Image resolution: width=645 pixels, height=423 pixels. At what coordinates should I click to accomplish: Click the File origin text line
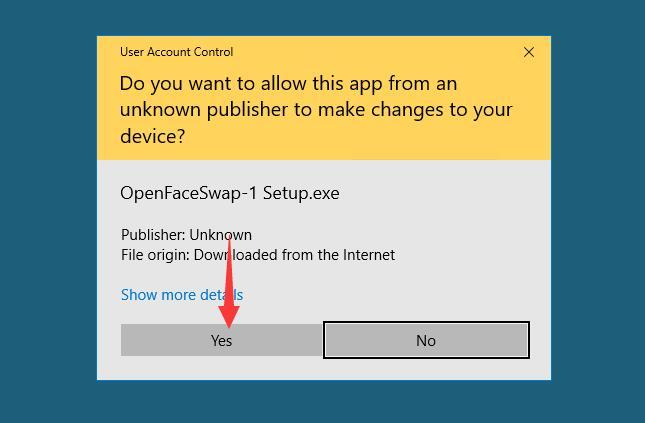point(258,255)
